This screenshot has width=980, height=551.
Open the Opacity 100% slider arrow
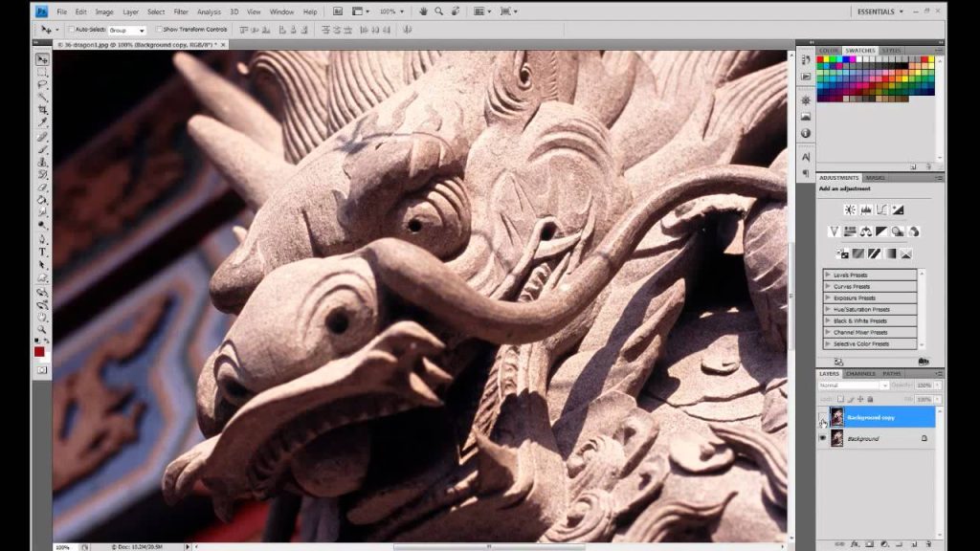click(937, 386)
